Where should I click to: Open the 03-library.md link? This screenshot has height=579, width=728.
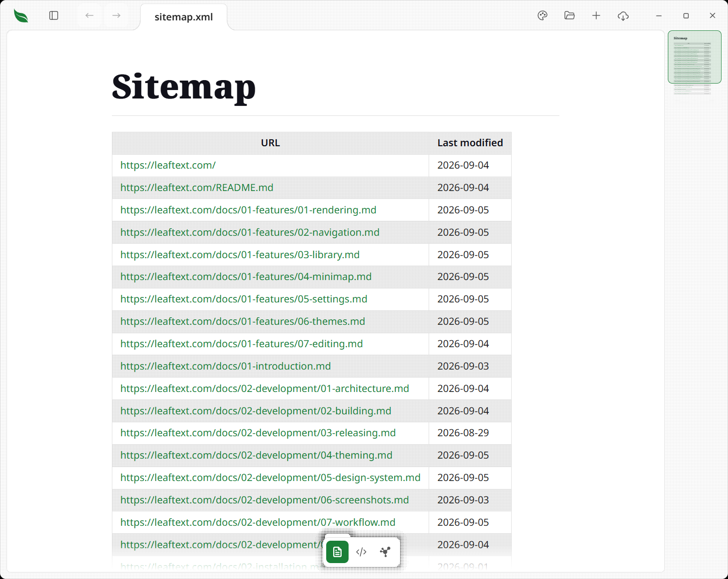pos(240,255)
